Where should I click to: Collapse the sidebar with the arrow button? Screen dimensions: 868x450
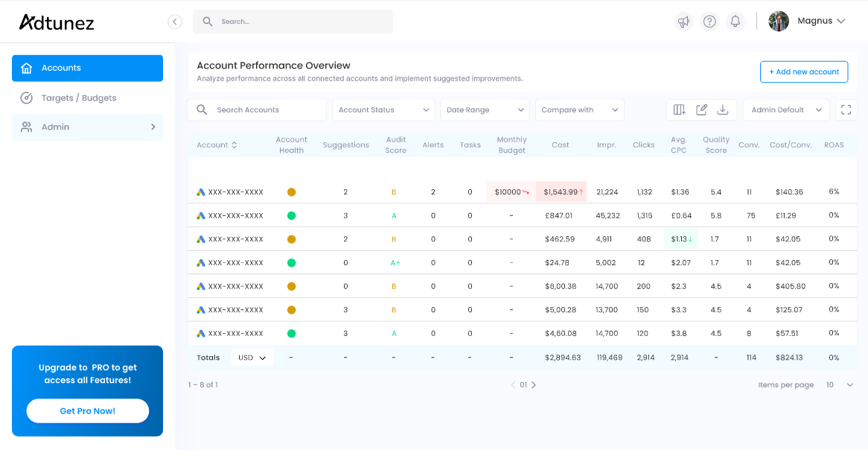click(175, 22)
